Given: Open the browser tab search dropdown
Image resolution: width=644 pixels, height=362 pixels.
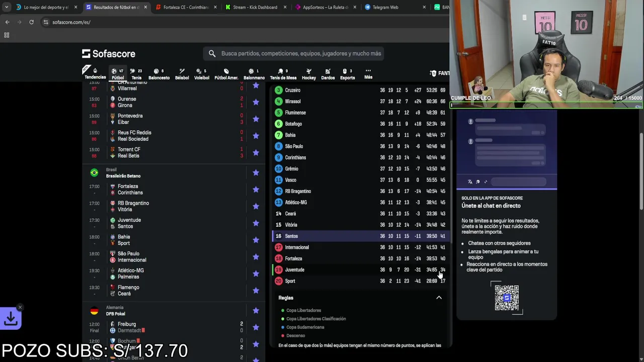Looking at the screenshot, I should coord(7,7).
